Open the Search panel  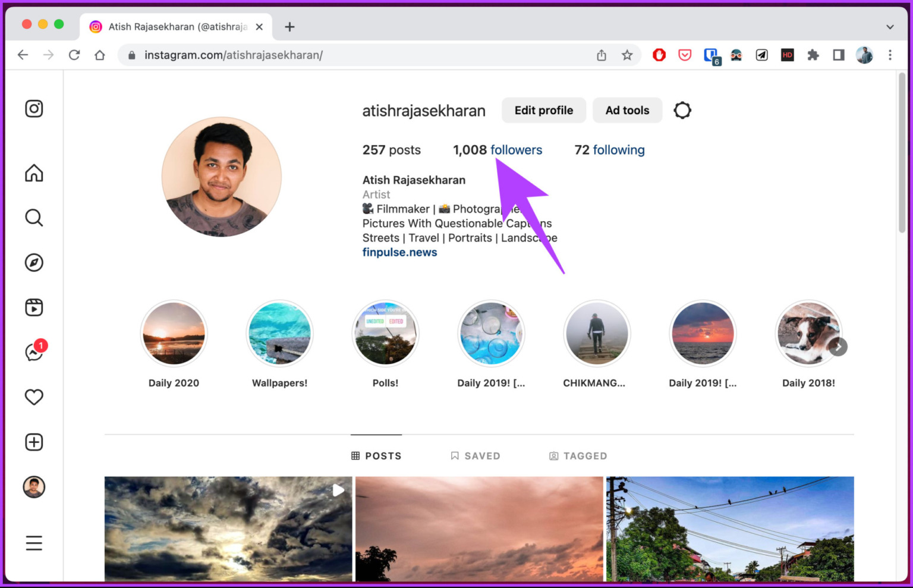pos(34,218)
